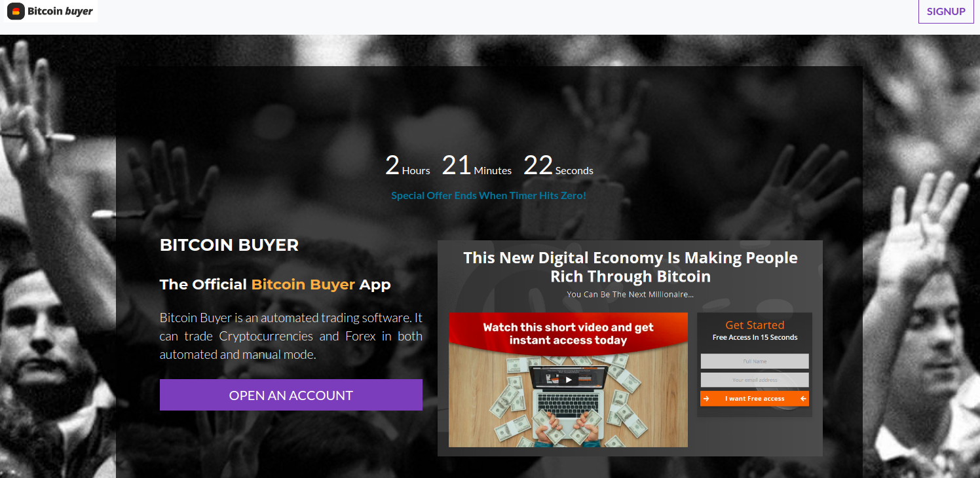Click the orange Get Started heading

755,325
